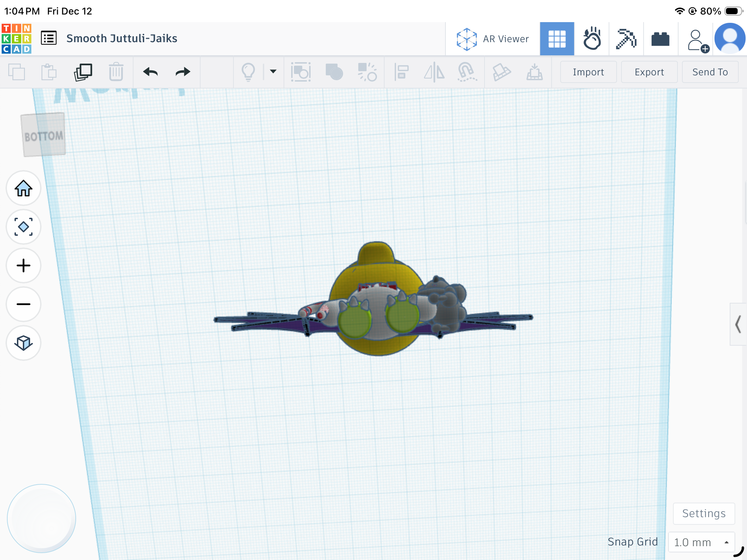Image resolution: width=747 pixels, height=560 pixels.
Task: Select the Workplane tool
Action: pyautogui.click(x=501, y=72)
